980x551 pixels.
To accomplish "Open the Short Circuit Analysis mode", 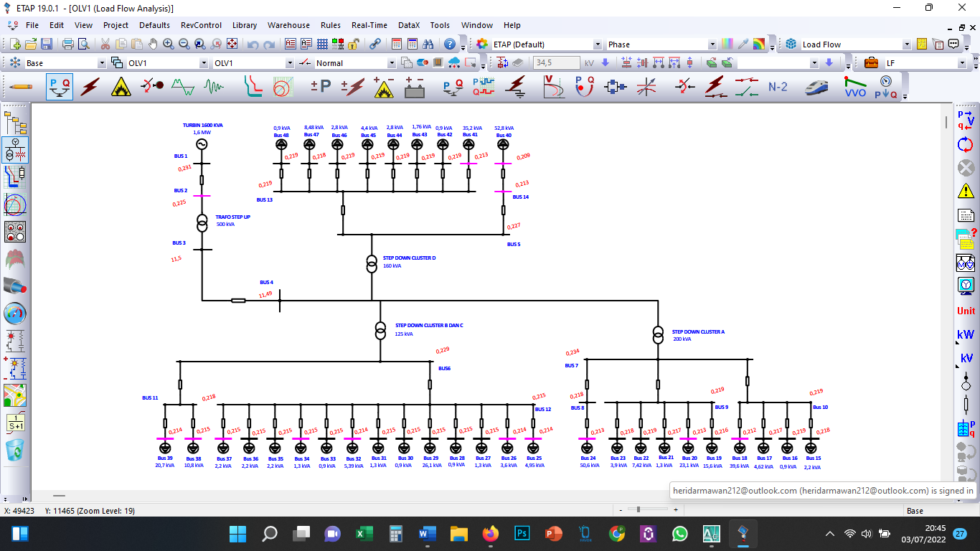I will coord(90,87).
